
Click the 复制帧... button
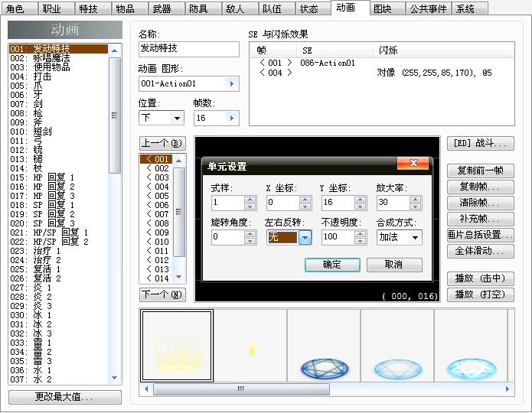[x=480, y=187]
